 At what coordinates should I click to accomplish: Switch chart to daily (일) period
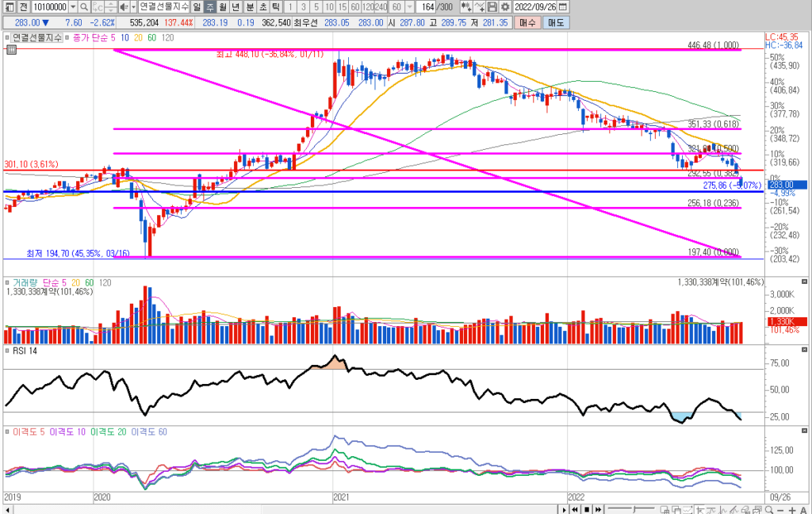pyautogui.click(x=197, y=6)
